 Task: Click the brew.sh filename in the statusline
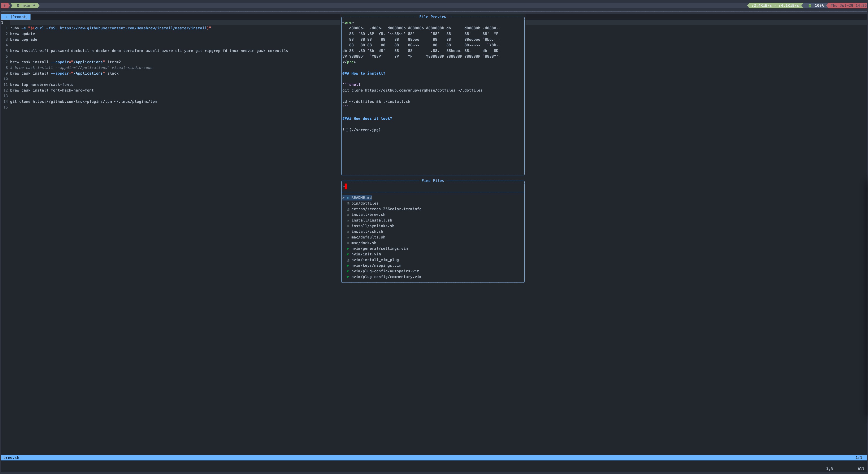point(11,457)
